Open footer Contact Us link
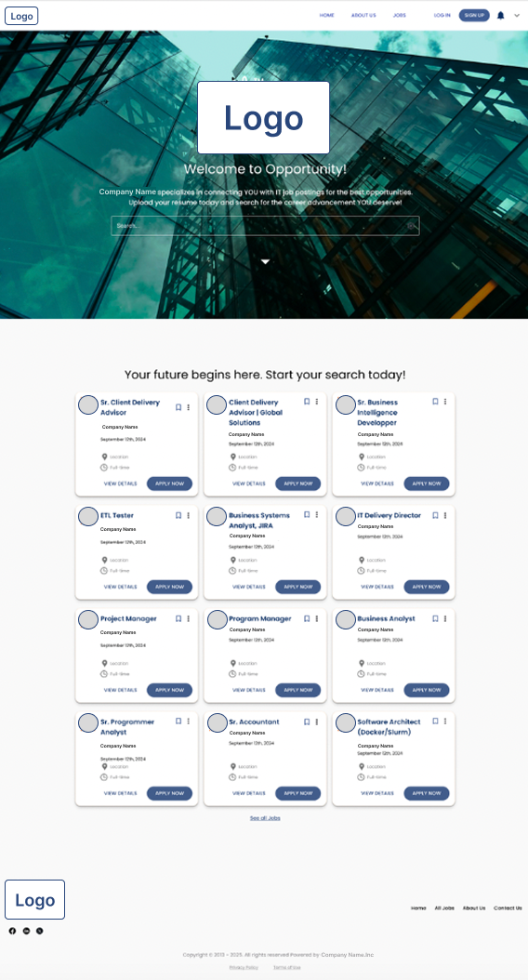This screenshot has width=528, height=980. point(508,908)
